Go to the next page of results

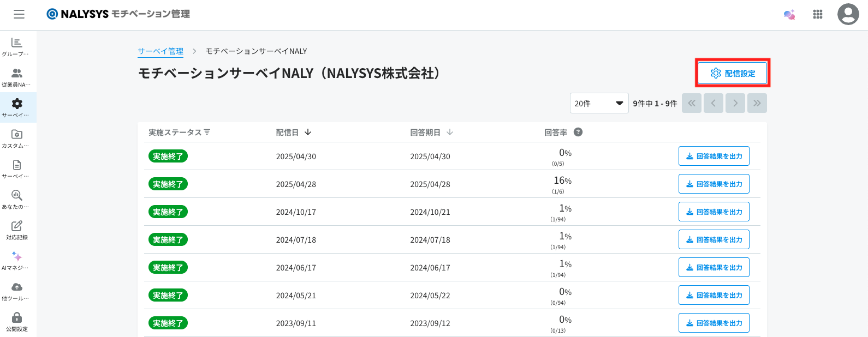click(x=735, y=103)
